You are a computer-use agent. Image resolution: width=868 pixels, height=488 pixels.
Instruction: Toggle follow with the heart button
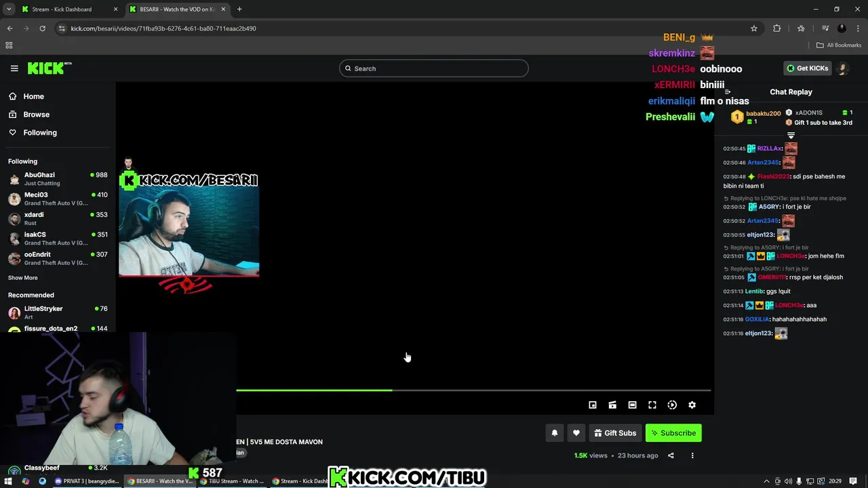click(576, 433)
